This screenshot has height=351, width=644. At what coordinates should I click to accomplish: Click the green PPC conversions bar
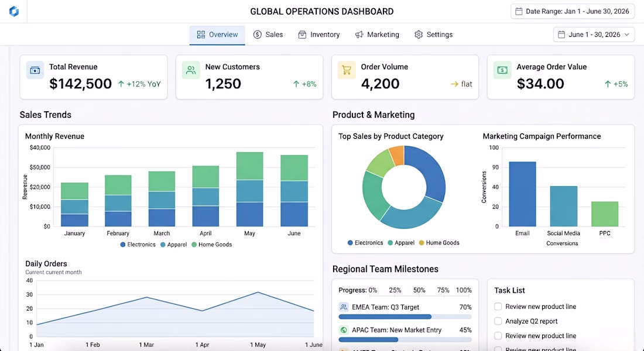(x=605, y=214)
